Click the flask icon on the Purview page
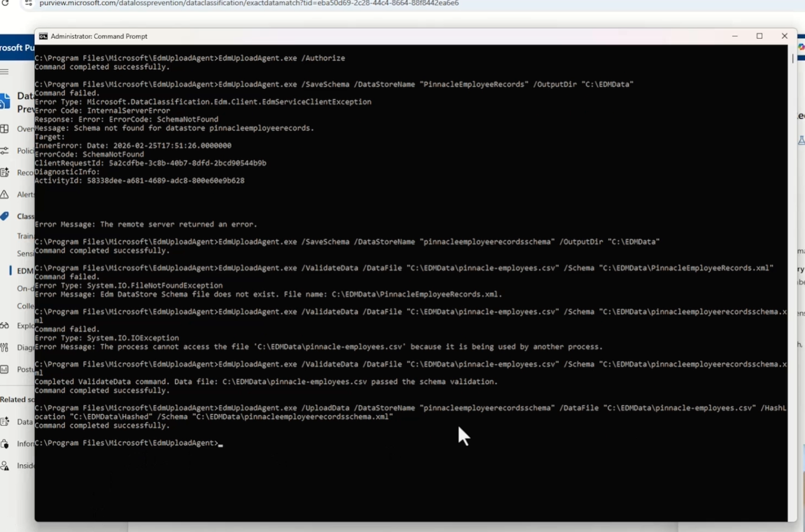The width and height of the screenshot is (805, 532). (x=802, y=139)
